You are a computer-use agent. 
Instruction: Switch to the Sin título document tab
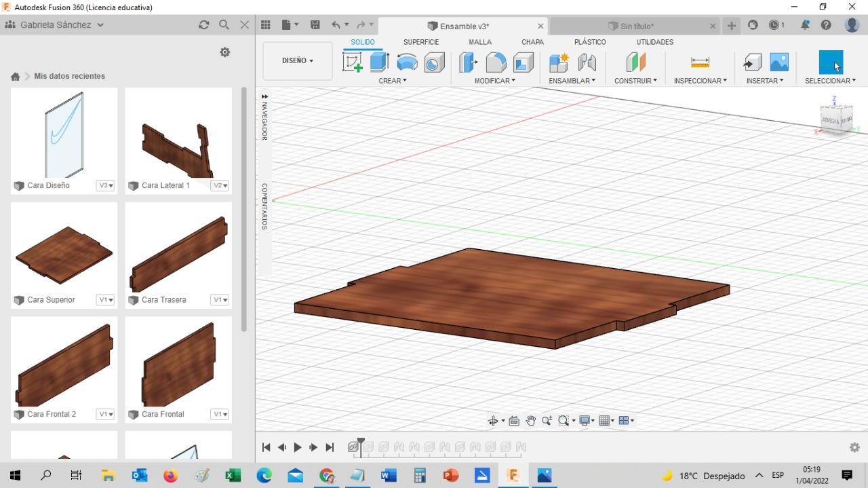(636, 26)
